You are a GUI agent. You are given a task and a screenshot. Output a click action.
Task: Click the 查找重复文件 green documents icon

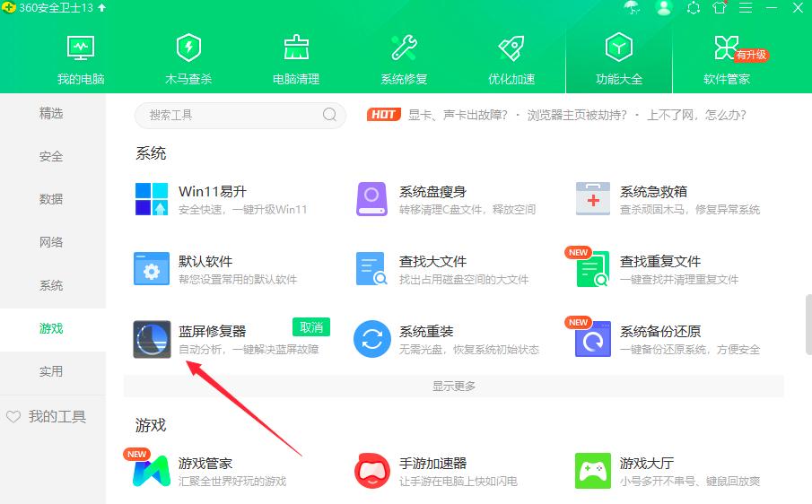coord(593,268)
